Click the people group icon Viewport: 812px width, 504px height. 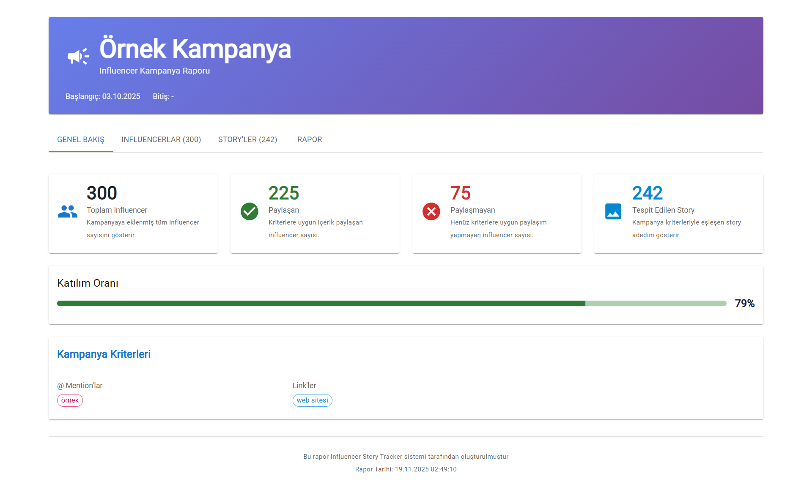click(68, 211)
